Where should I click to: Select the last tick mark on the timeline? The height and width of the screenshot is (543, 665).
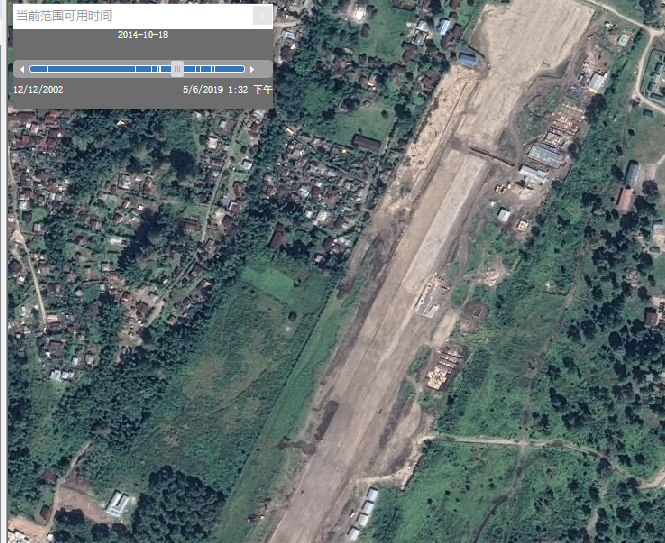pyautogui.click(x=214, y=69)
